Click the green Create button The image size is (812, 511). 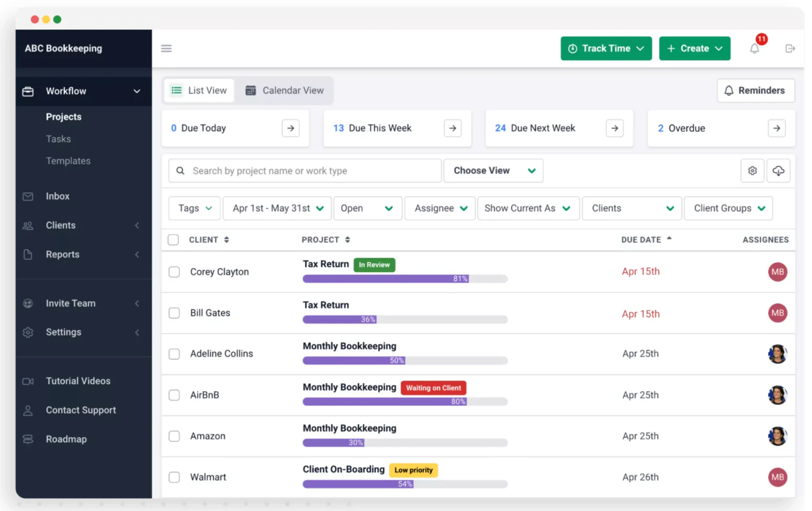point(695,49)
